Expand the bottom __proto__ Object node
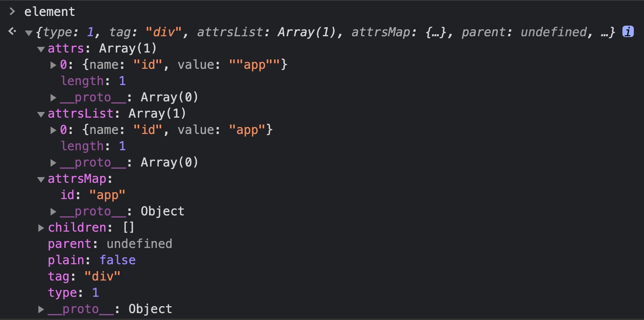Screen dimensions: 644x320 tap(41, 309)
